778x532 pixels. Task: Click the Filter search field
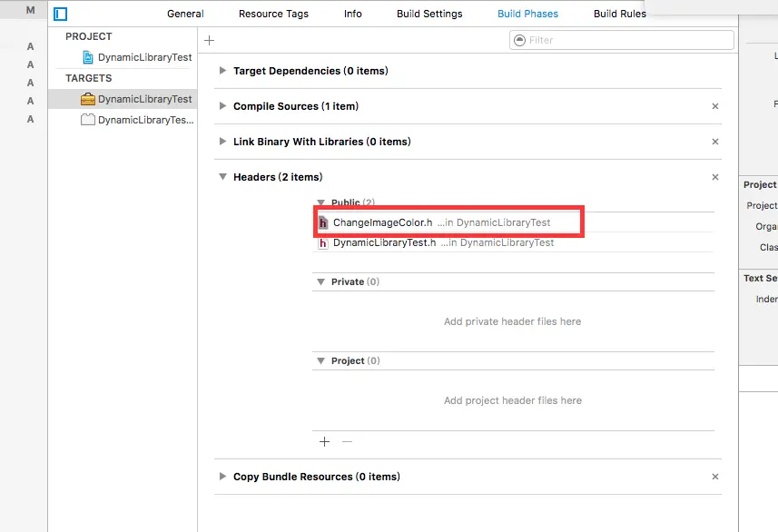pyautogui.click(x=622, y=40)
